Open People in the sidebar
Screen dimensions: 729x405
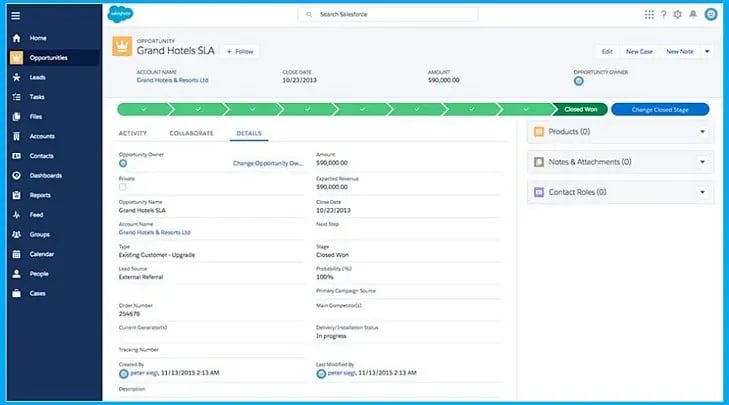(39, 274)
